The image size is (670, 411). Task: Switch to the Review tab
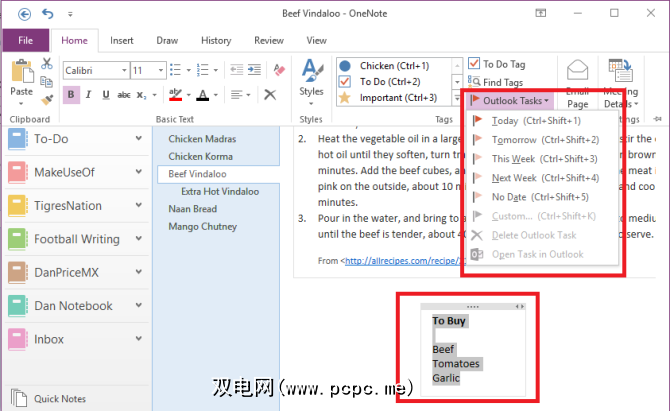tap(269, 41)
